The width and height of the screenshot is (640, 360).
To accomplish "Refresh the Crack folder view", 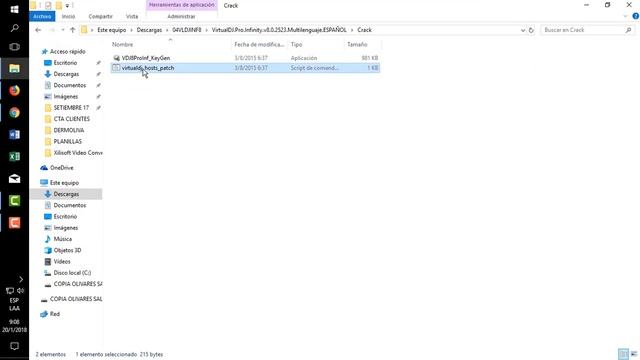I will [x=531, y=30].
